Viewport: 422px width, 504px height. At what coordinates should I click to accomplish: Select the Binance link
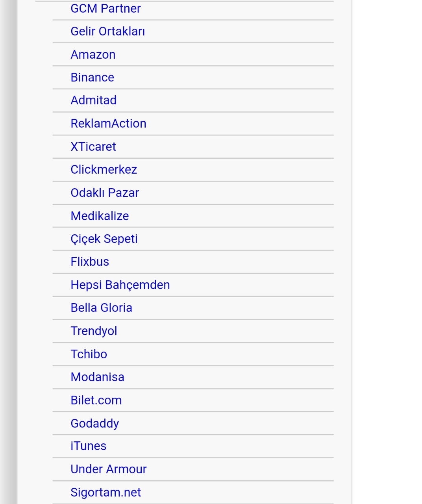click(x=92, y=78)
